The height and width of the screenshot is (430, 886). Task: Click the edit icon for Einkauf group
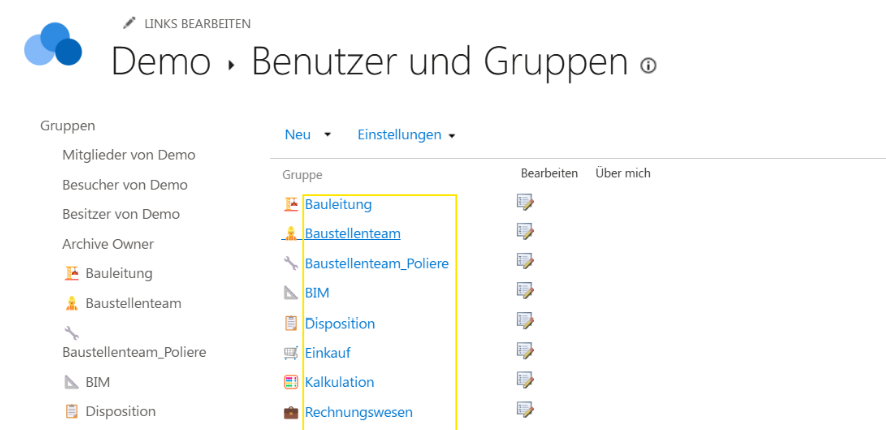(x=525, y=350)
